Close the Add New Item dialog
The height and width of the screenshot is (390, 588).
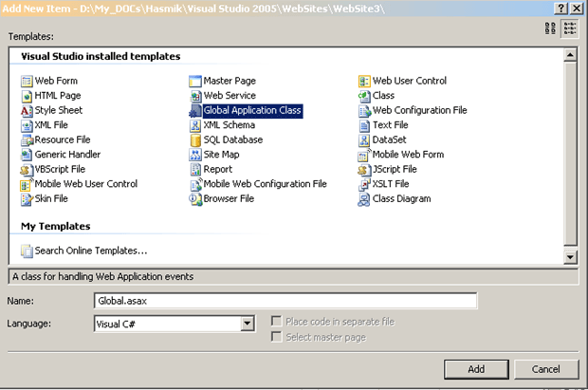click(577, 8)
